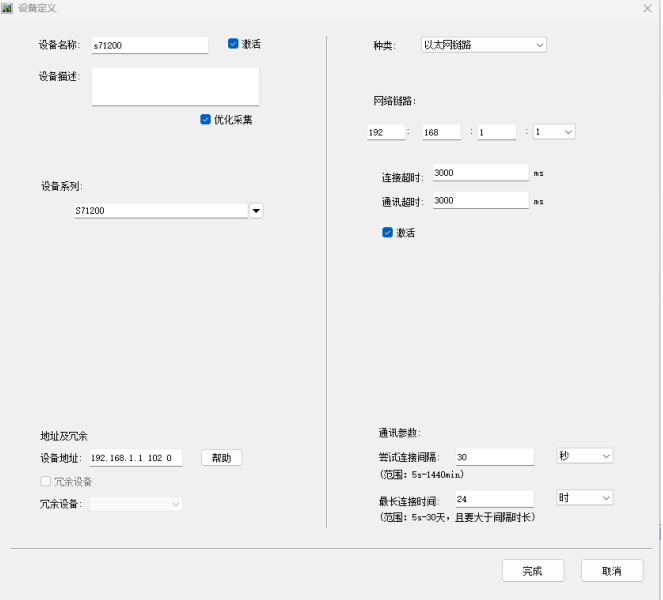Click the 通讯参数 section label

399,433
